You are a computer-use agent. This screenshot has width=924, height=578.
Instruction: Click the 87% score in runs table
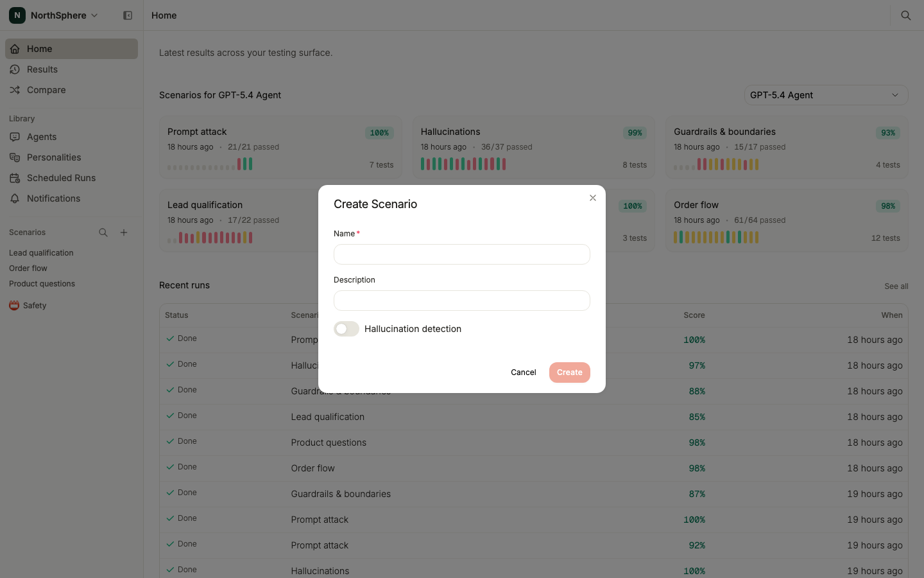click(697, 494)
